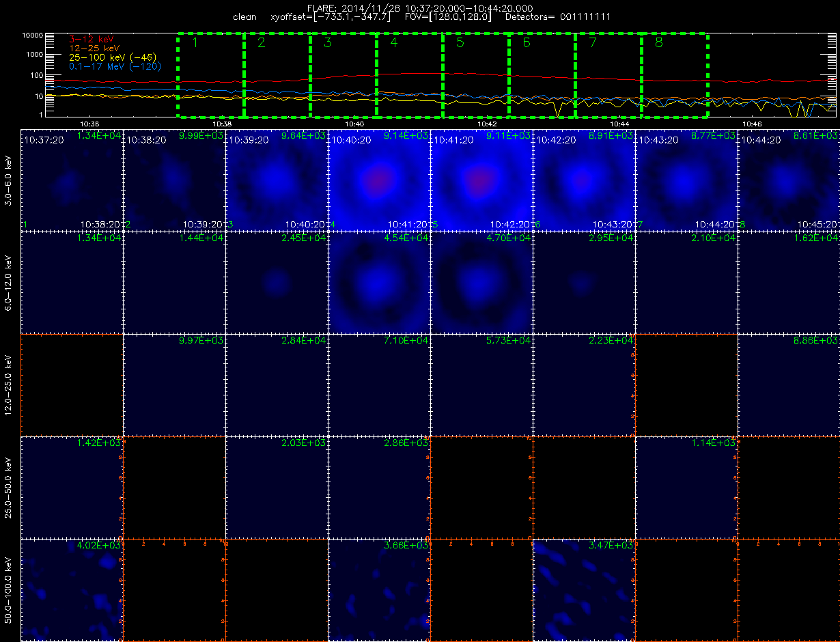This screenshot has height=642, width=840.
Task: Open the 3-6 keV image for interval 3
Action: tap(277, 180)
